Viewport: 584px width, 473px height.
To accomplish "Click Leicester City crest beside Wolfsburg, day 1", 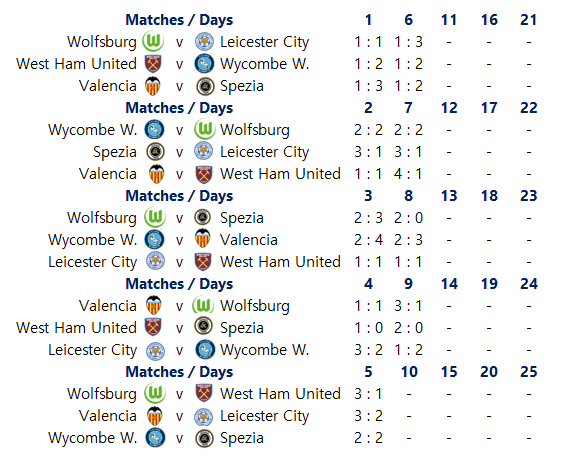I will point(204,42).
